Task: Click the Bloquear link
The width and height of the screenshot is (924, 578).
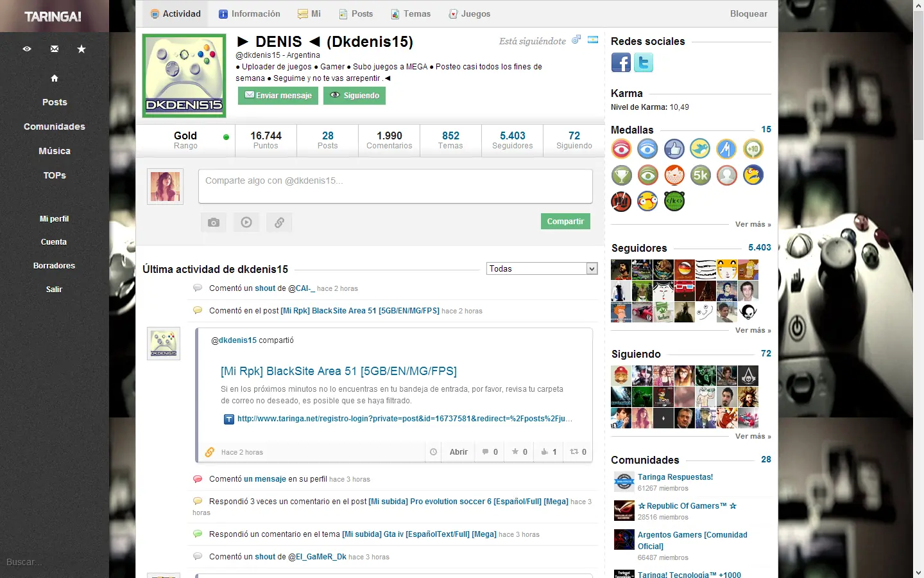Action: point(749,13)
